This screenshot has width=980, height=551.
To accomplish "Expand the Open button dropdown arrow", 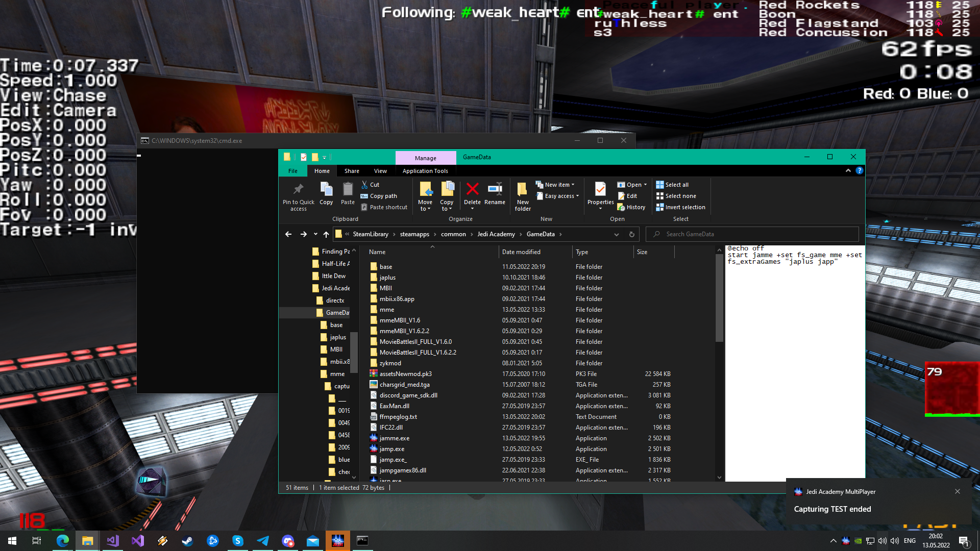I will pyautogui.click(x=645, y=185).
